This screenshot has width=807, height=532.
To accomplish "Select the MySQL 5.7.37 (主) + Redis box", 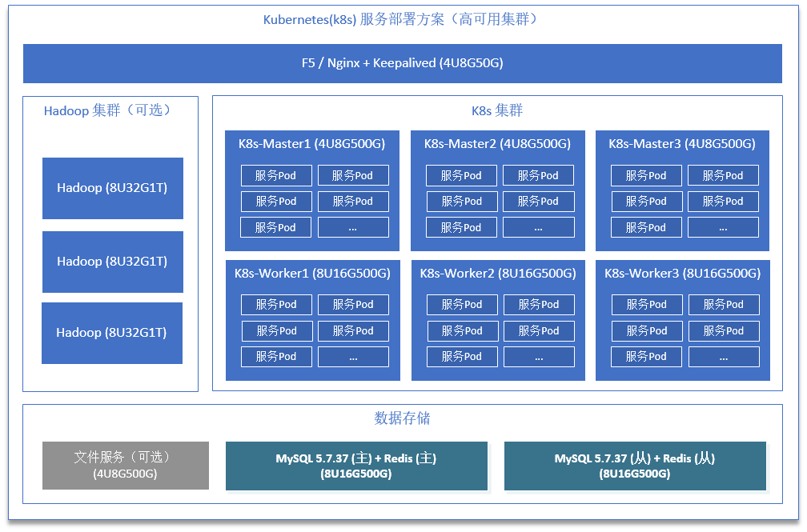I will 356,466.
